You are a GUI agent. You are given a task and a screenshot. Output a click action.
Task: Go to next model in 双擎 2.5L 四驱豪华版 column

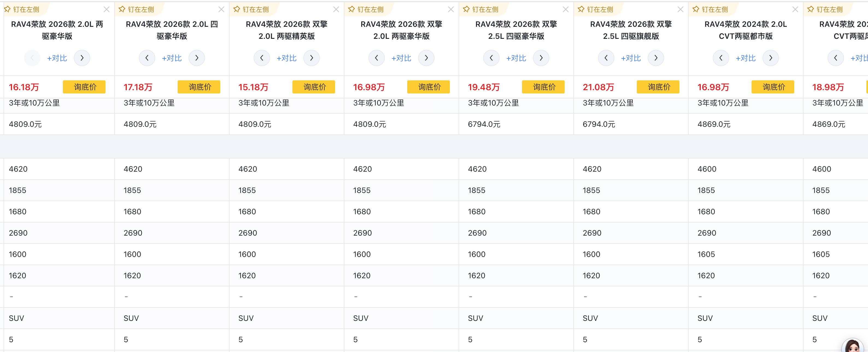click(x=541, y=58)
